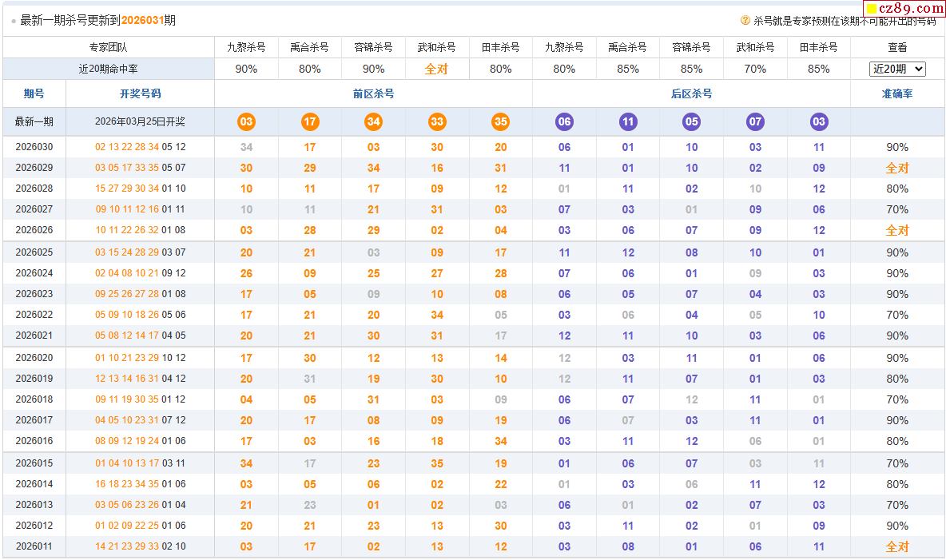Select the 前区杀号 section header

point(373,93)
